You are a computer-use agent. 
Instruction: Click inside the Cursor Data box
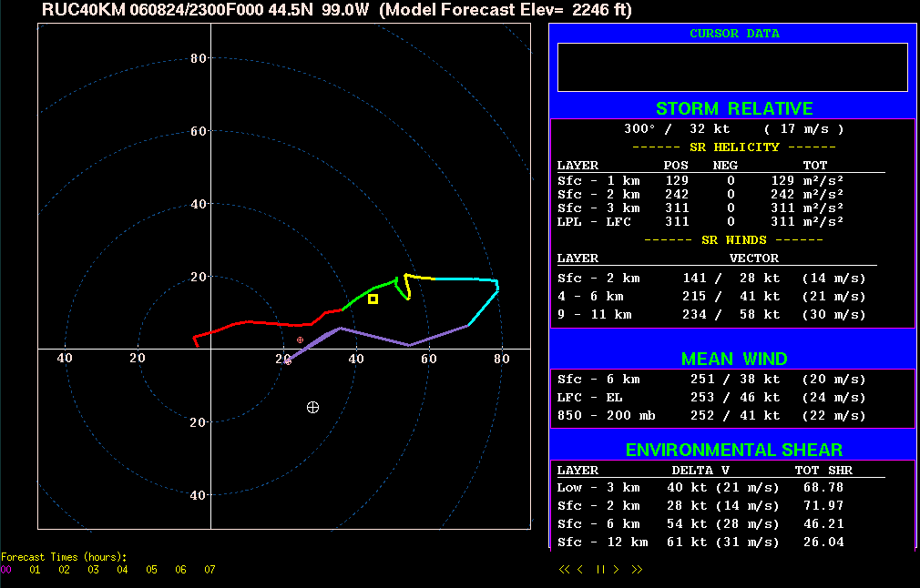(732, 67)
